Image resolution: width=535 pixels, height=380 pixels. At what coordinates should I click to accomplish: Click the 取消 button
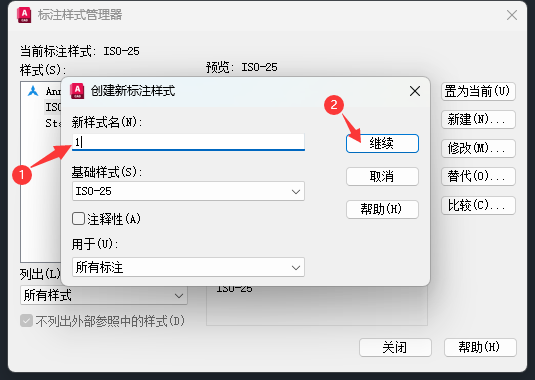pos(382,176)
